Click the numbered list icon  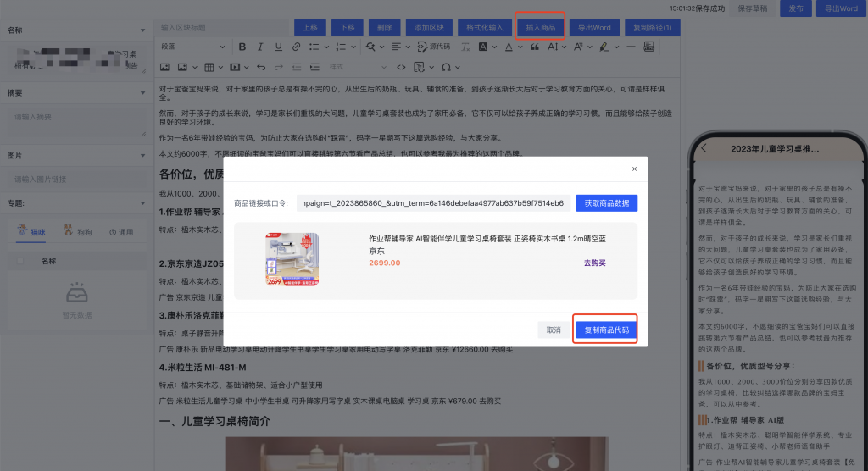pyautogui.click(x=341, y=47)
